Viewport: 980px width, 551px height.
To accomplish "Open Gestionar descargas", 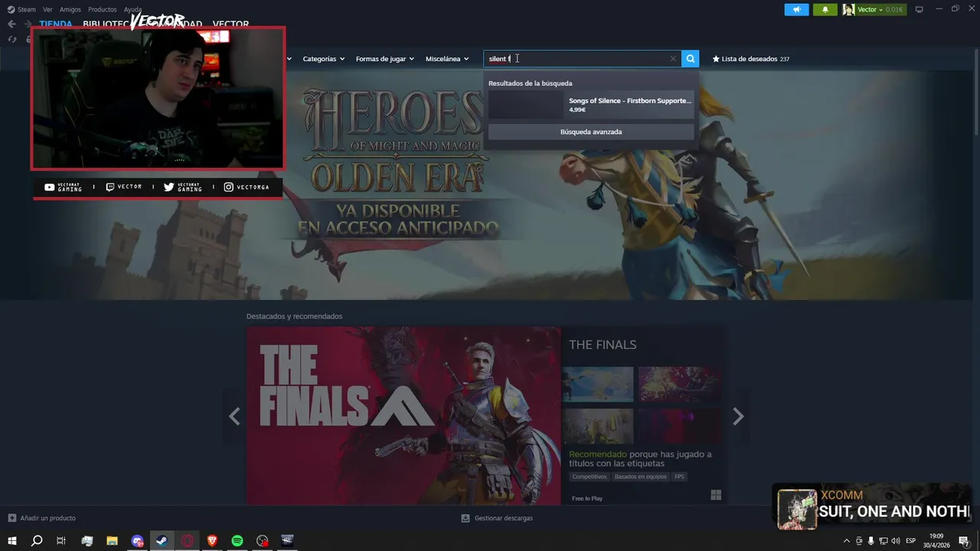I will [x=497, y=518].
